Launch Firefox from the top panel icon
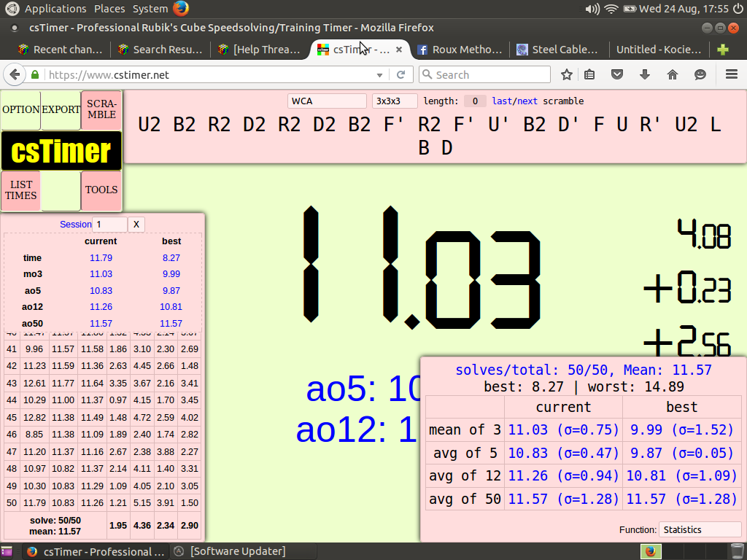The height and width of the screenshot is (560, 747). click(181, 9)
